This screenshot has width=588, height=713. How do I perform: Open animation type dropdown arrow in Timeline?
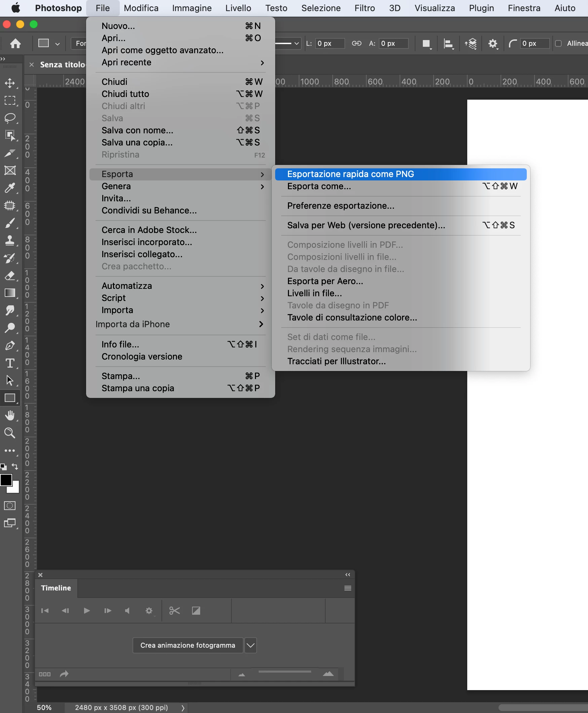pyautogui.click(x=250, y=645)
